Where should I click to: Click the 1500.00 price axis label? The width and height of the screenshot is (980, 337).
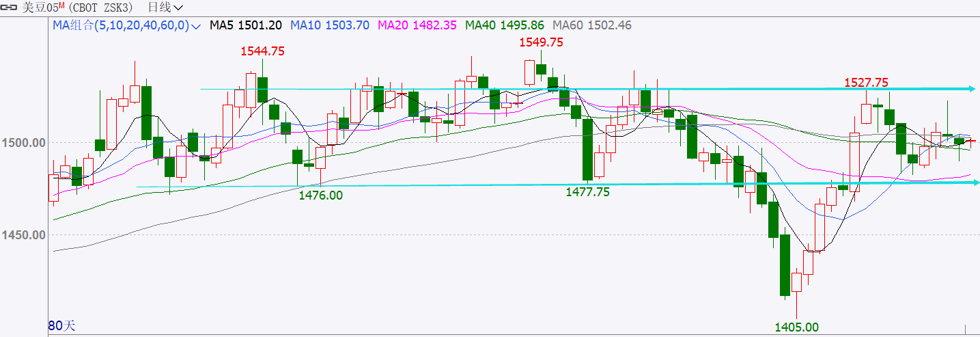coord(23,143)
